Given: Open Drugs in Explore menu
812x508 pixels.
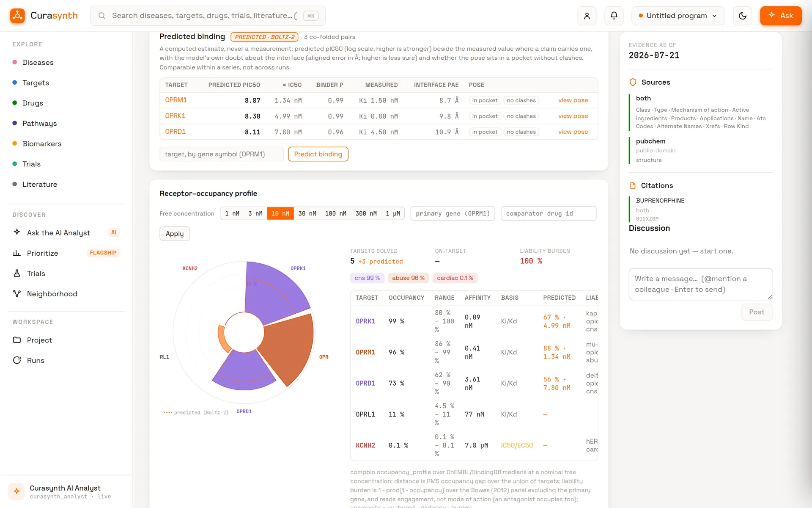Looking at the screenshot, I should (33, 103).
